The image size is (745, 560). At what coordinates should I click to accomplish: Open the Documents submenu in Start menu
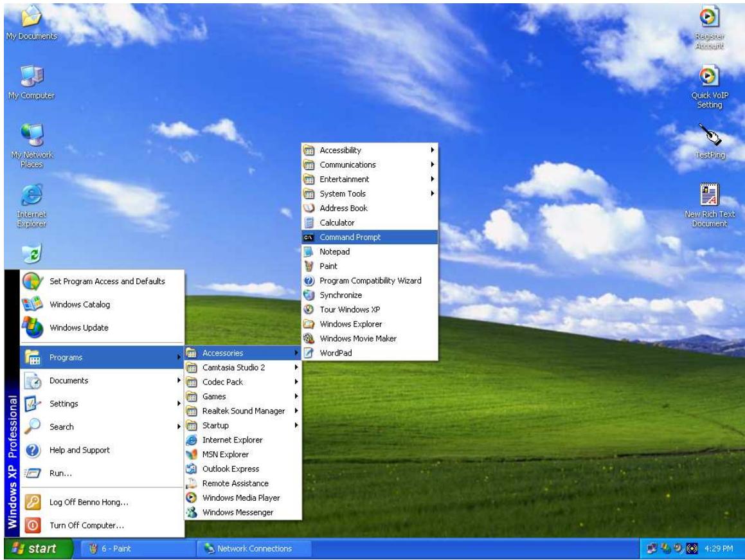(102, 381)
